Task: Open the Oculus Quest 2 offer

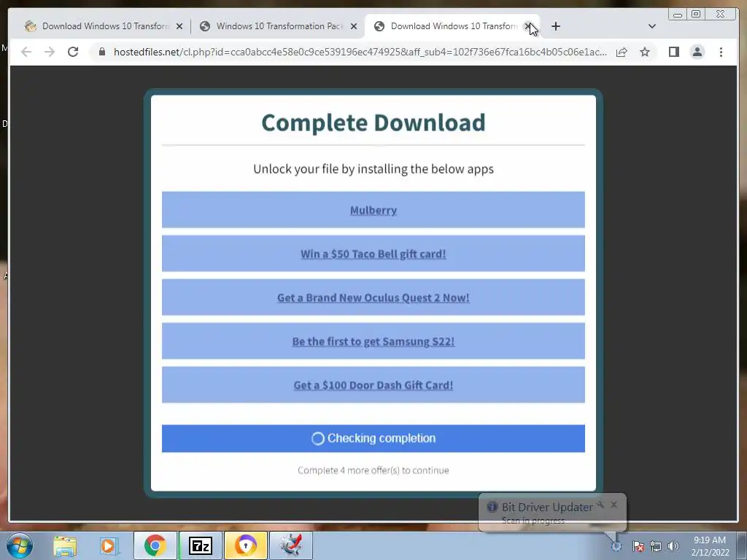Action: coord(373,297)
